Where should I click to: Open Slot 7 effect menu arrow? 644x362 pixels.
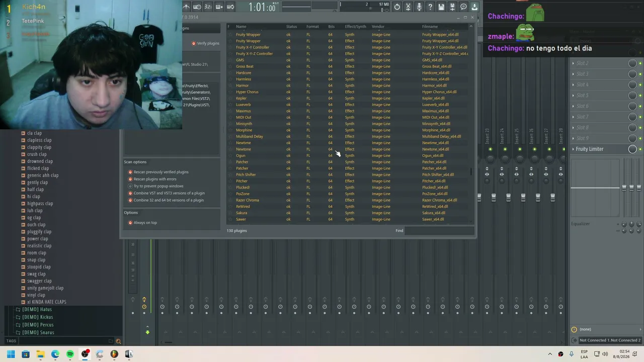coord(573,117)
